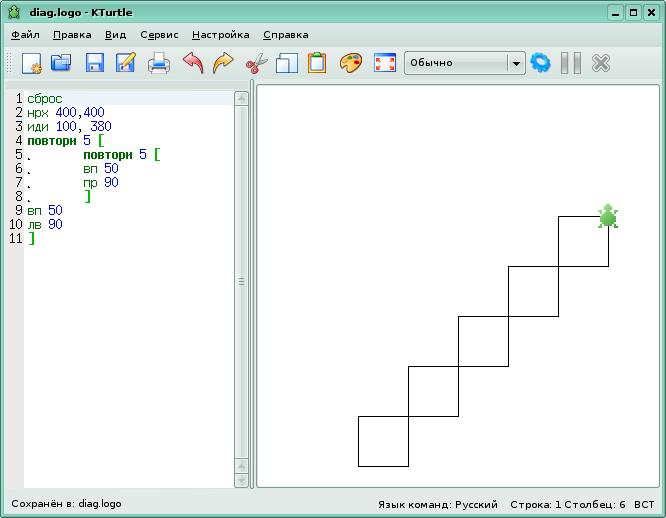This screenshot has height=518, width=666.
Task: Redo with the orange arrow icon
Action: [223, 63]
